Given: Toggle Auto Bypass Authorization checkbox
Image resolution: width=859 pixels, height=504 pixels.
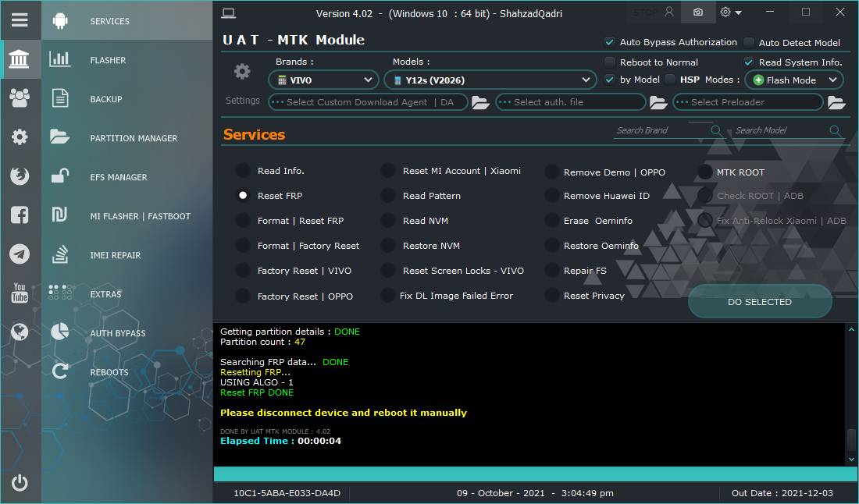Looking at the screenshot, I should point(609,41).
